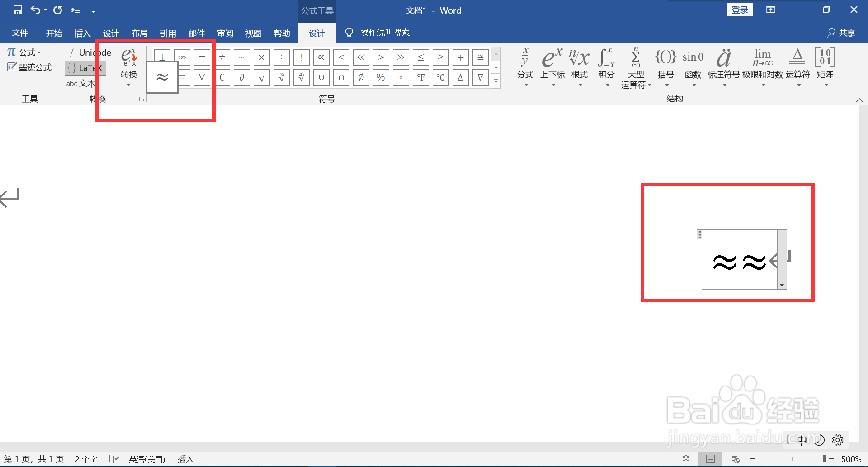This screenshot has width=868, height=467.
Task: Click the zoom out minus button
Action: pyautogui.click(x=752, y=459)
